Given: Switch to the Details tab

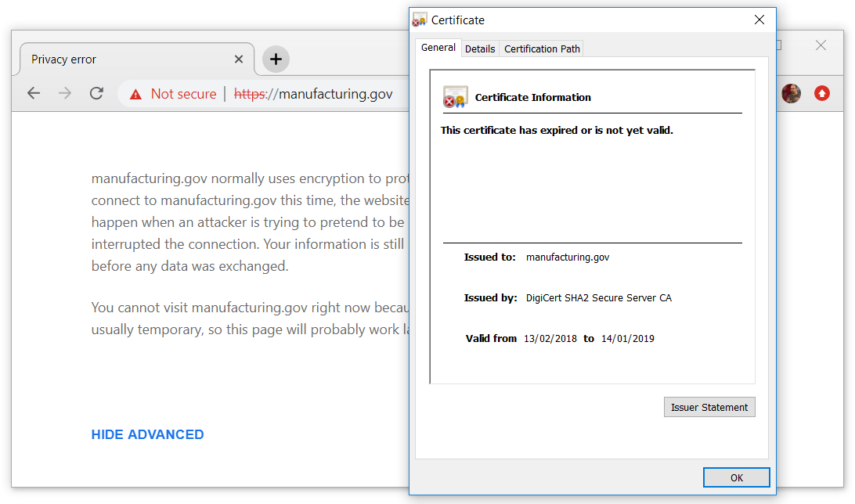Looking at the screenshot, I should click(480, 49).
